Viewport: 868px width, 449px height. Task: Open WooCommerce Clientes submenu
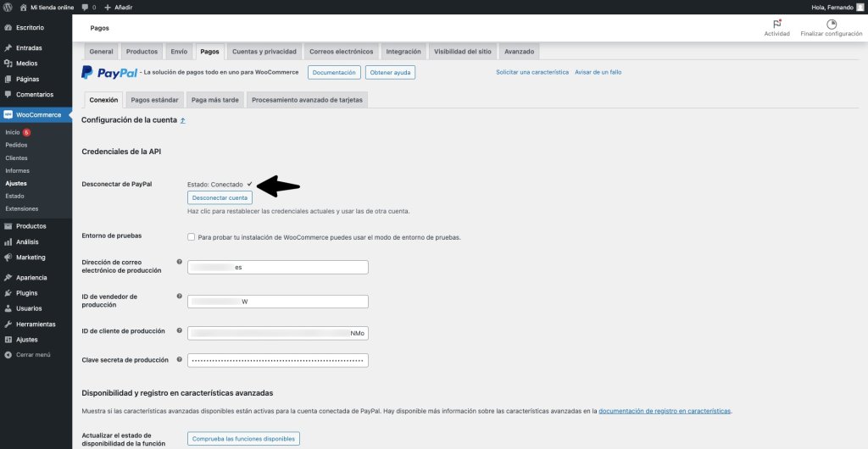(x=16, y=158)
